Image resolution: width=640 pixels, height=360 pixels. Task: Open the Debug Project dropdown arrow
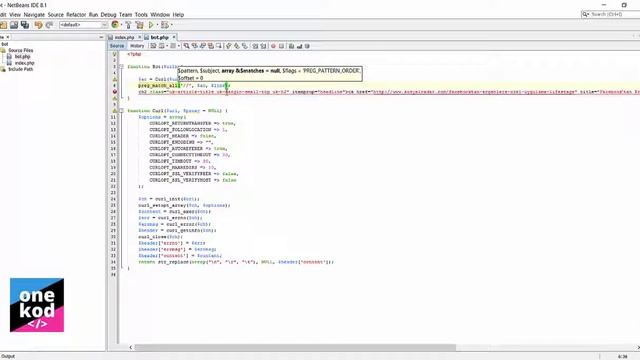click(171, 25)
